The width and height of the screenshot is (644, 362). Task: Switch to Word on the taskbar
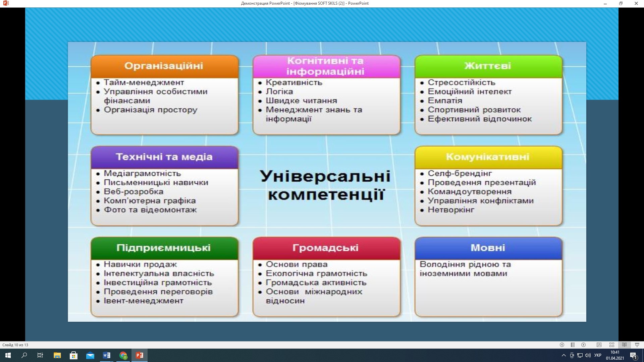click(x=107, y=355)
